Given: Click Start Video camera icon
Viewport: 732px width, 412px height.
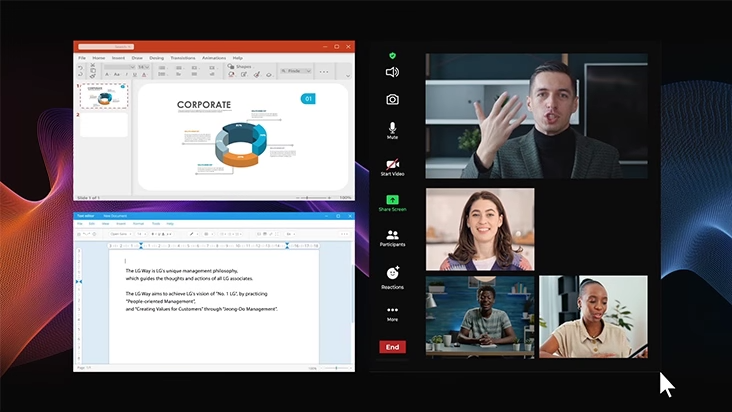Looking at the screenshot, I should (392, 164).
